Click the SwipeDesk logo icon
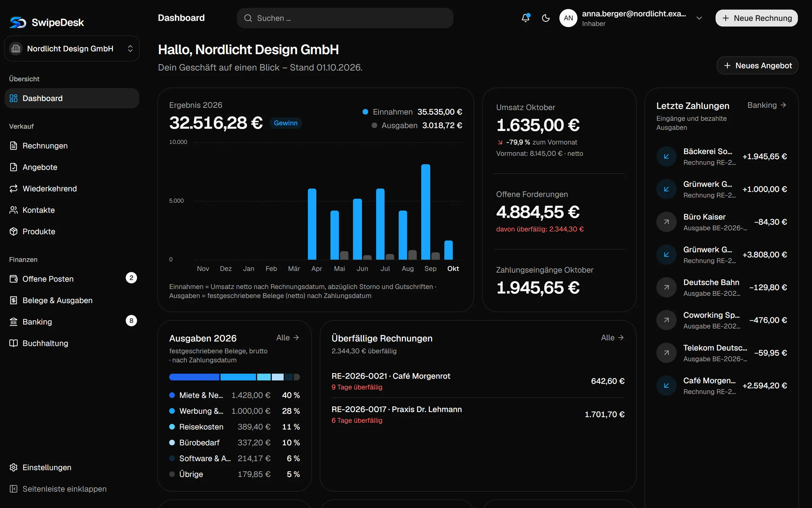This screenshot has width=812, height=508. pos(18,22)
